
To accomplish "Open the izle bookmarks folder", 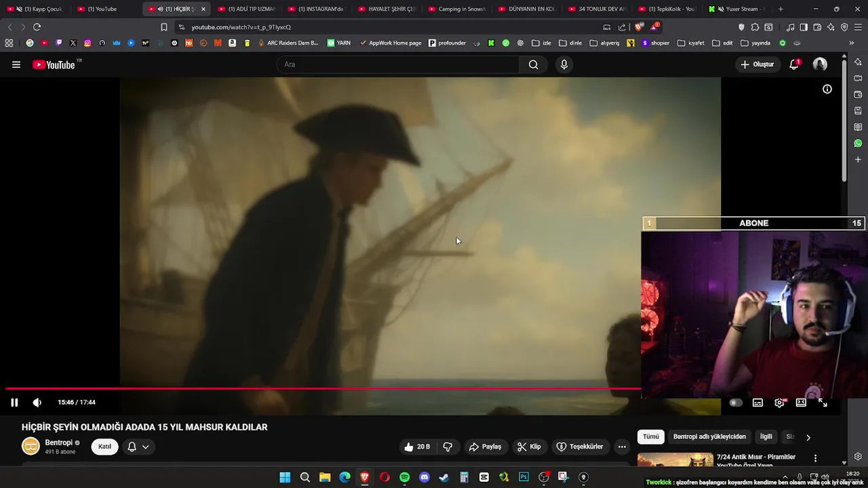I will click(541, 43).
